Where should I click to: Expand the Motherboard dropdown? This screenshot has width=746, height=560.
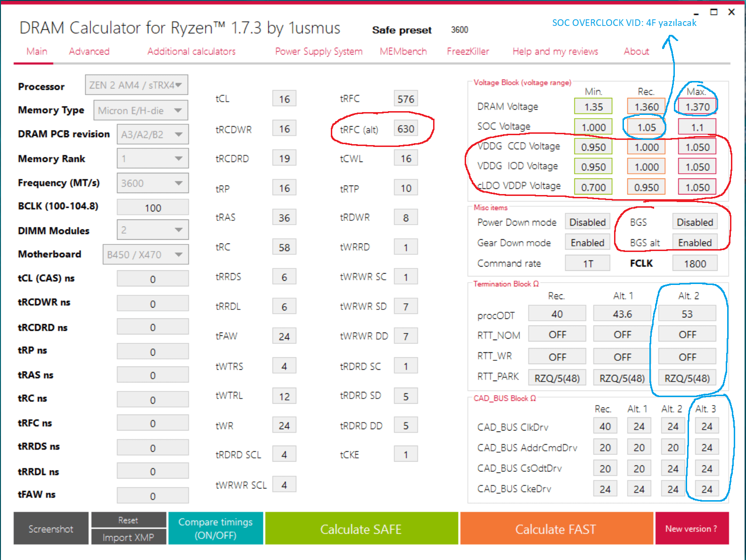click(x=146, y=254)
